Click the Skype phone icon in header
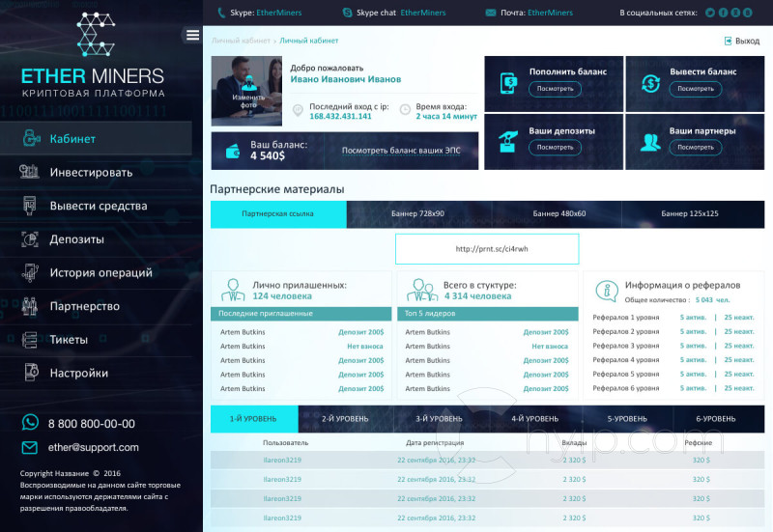This screenshot has width=773, height=532. click(x=221, y=13)
